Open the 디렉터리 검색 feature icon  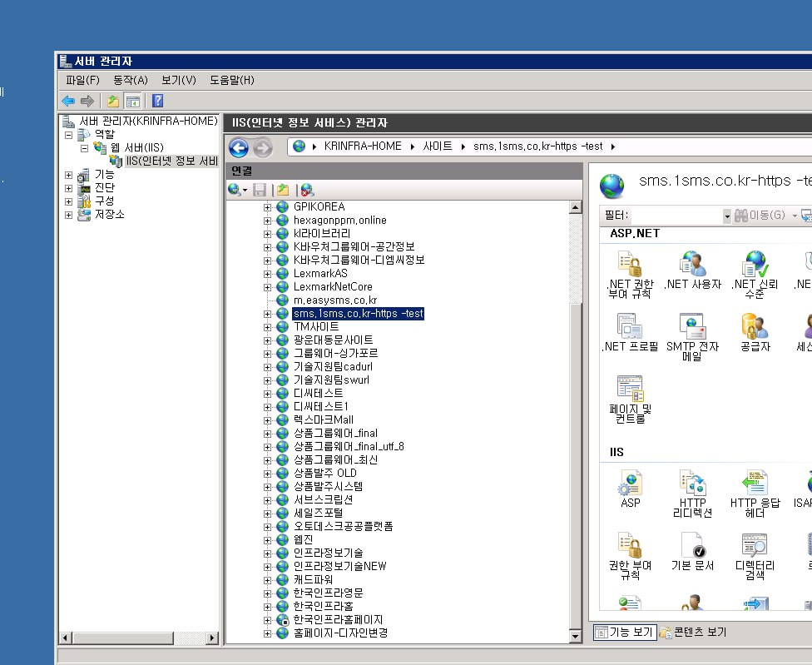pyautogui.click(x=755, y=546)
